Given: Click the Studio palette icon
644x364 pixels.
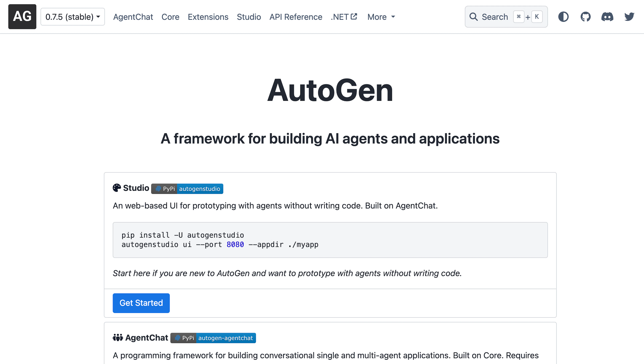Looking at the screenshot, I should [x=117, y=188].
